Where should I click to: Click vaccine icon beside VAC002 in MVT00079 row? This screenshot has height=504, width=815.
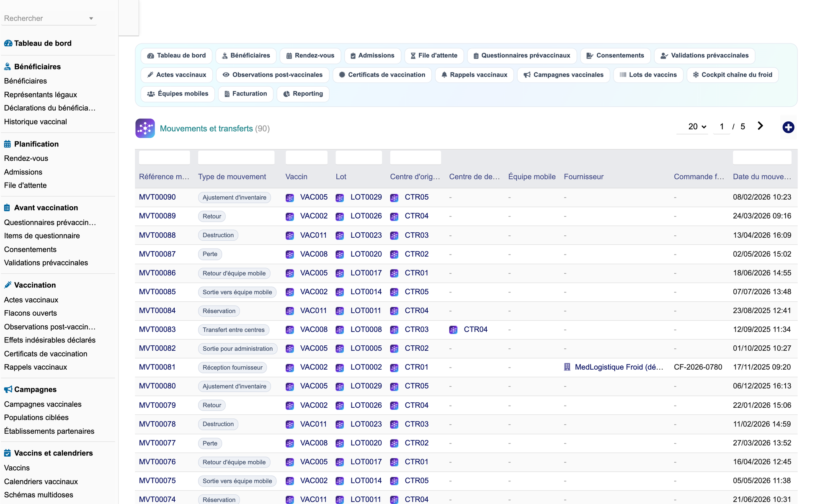click(x=290, y=406)
